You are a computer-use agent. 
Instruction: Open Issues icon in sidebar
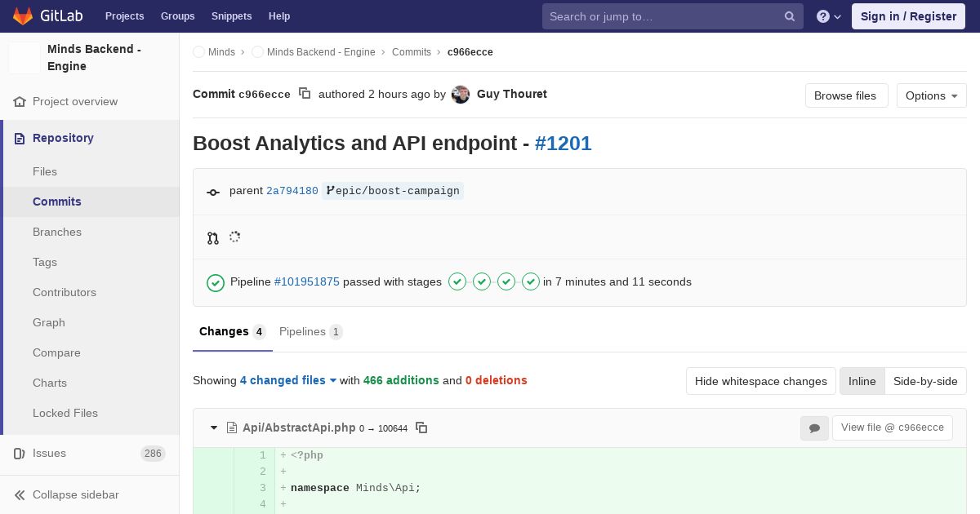coord(20,454)
